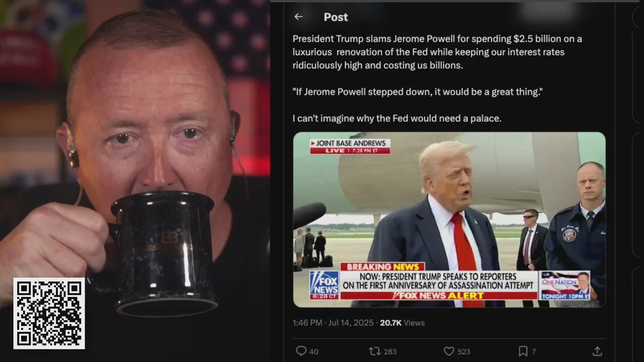Image resolution: width=644 pixels, height=362 pixels.
Task: Bookmark the post with the bookmark icon
Action: 523,351
